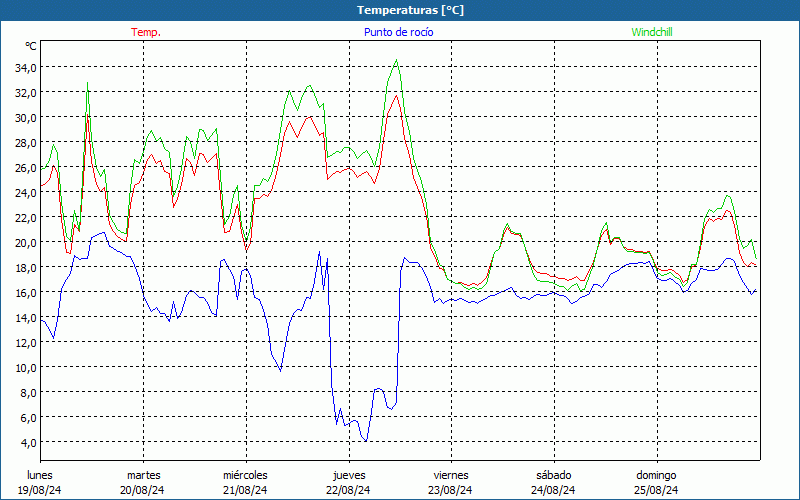The width and height of the screenshot is (800, 500).
Task: Click the '4,0' y-axis value
Action: (x=28, y=443)
